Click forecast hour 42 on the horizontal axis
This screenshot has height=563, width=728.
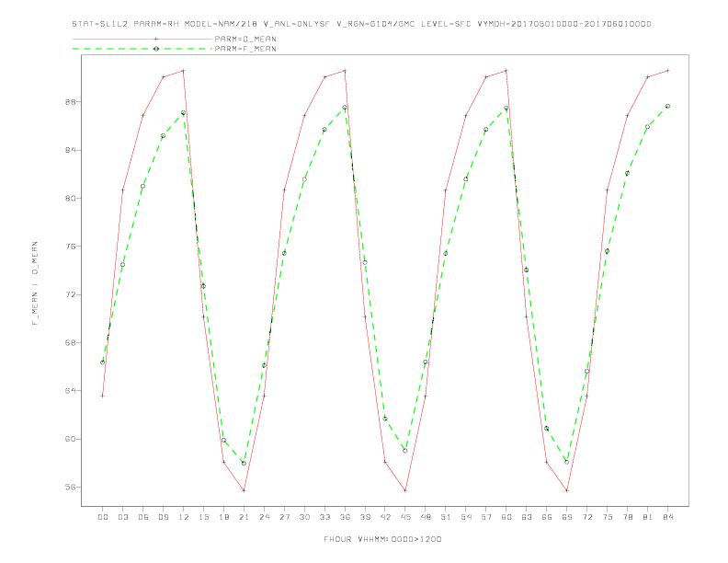click(x=385, y=517)
